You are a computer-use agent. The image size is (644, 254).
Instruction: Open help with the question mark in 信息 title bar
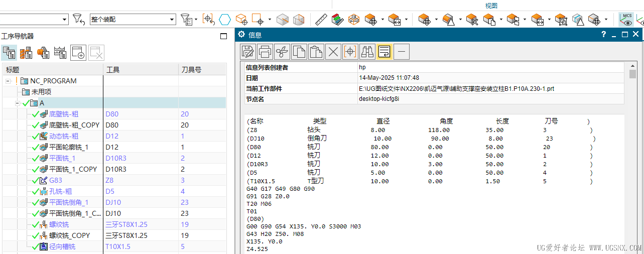604,35
